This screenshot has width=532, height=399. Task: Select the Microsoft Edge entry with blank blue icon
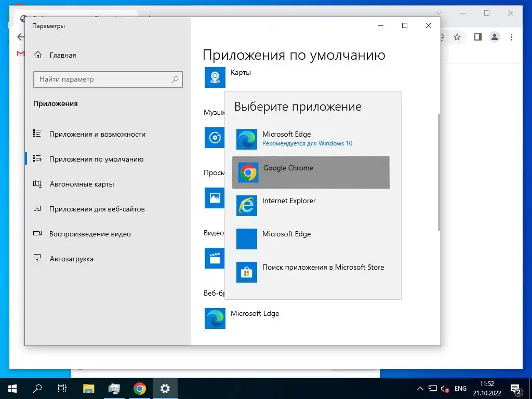click(311, 239)
